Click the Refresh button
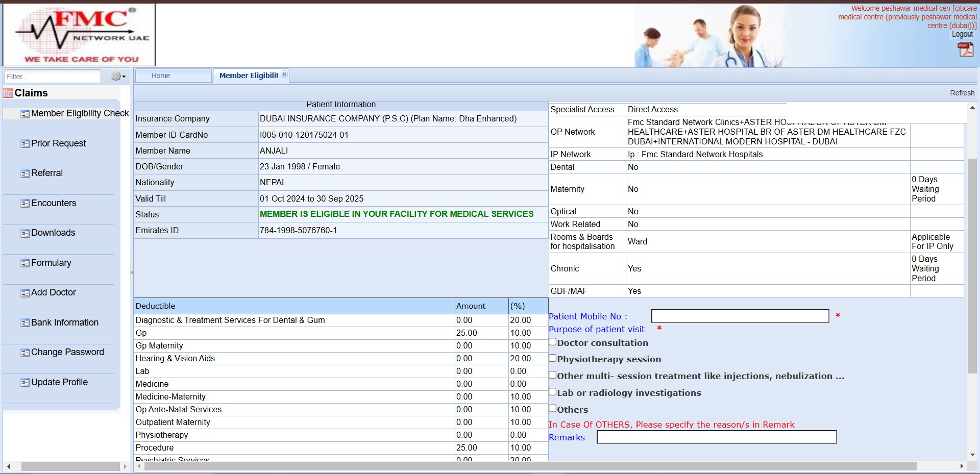This screenshot has width=980, height=474. pyautogui.click(x=962, y=93)
